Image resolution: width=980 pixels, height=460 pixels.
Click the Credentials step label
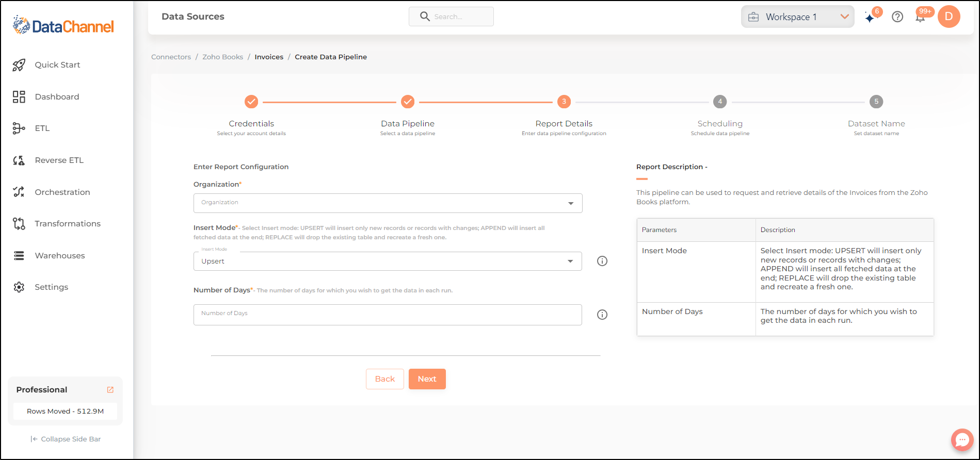(x=251, y=124)
